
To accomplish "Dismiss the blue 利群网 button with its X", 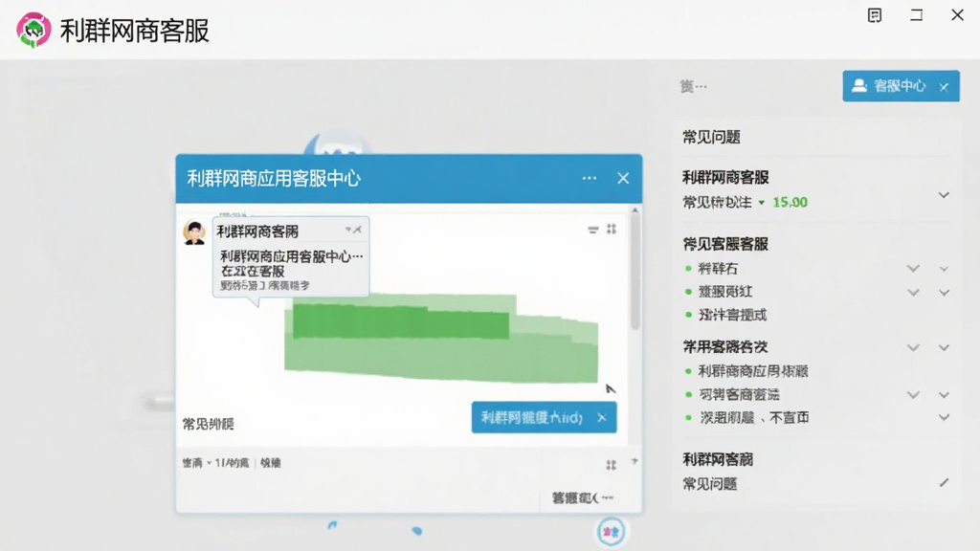I will 602,417.
